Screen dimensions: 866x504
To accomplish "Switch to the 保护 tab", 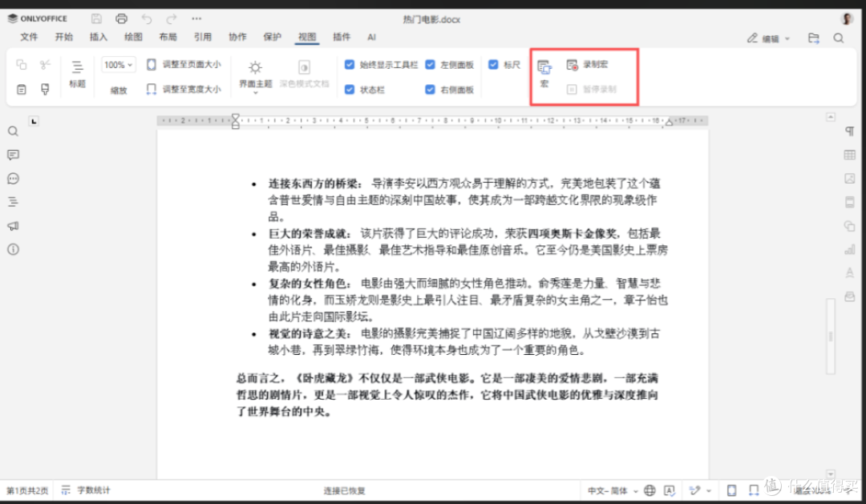I will [x=273, y=37].
